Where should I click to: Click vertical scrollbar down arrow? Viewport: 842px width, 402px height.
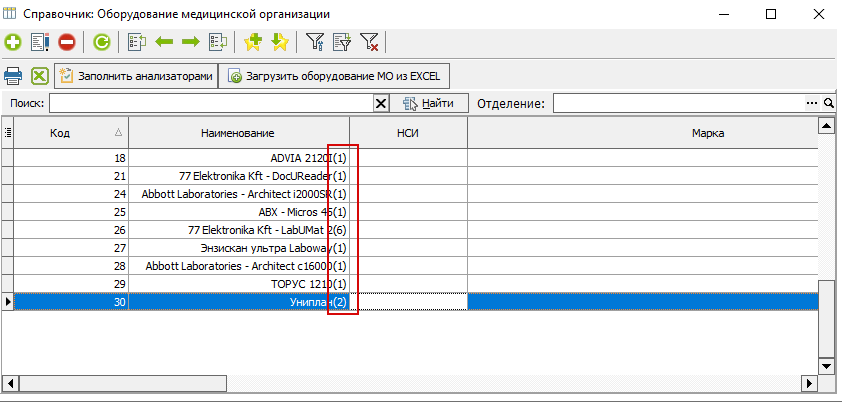[826, 366]
